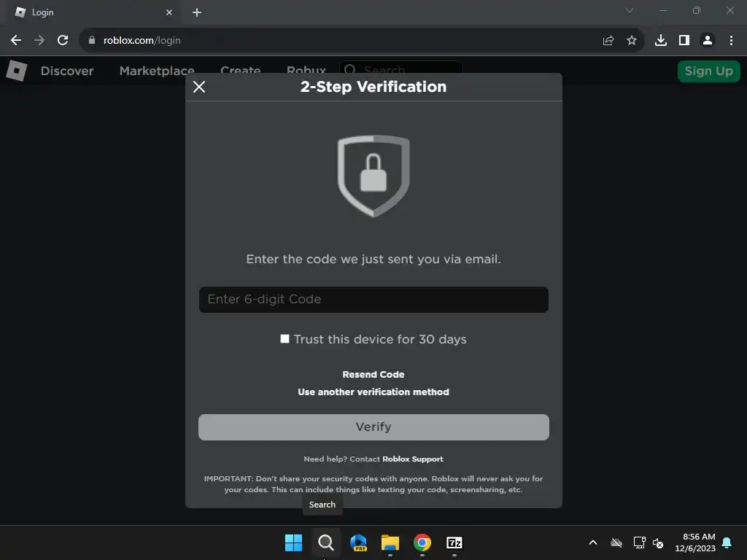This screenshot has width=747, height=560.
Task: Open Chrome three-dot menu
Action: point(731,41)
